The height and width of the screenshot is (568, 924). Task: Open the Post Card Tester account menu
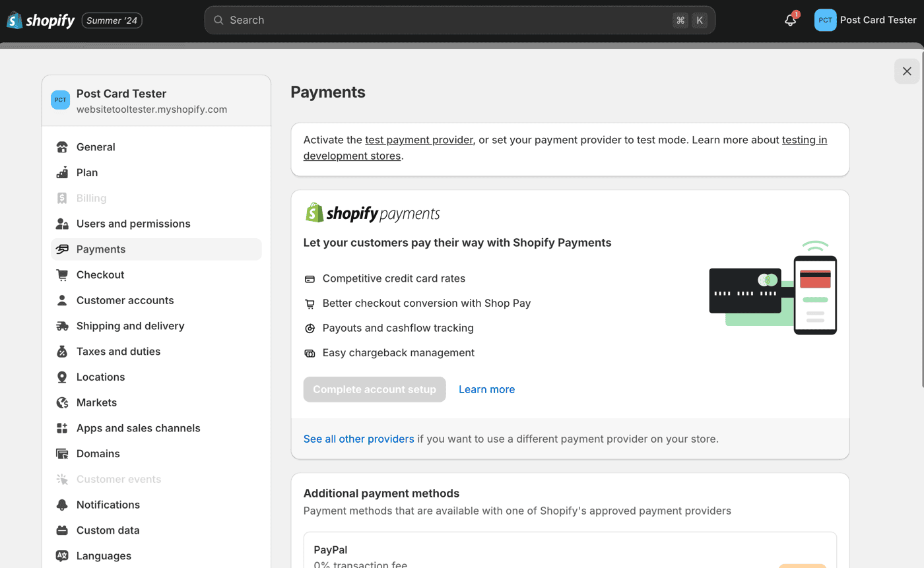click(865, 20)
